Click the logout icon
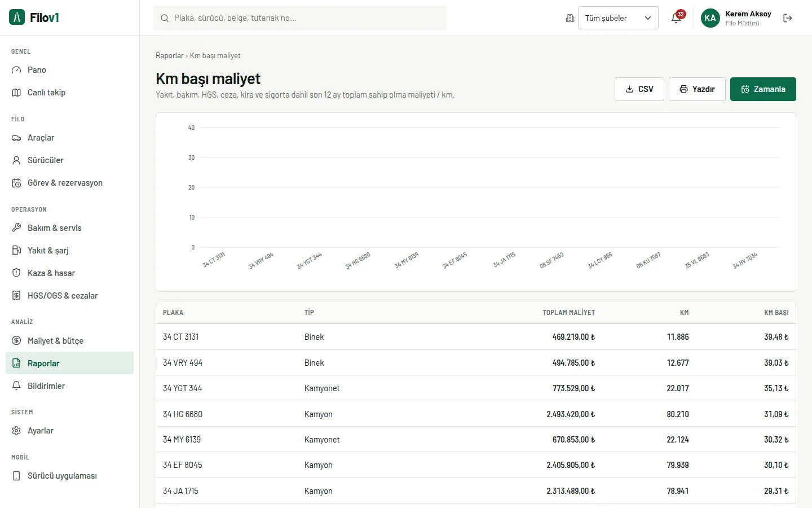812x508 pixels. point(788,18)
